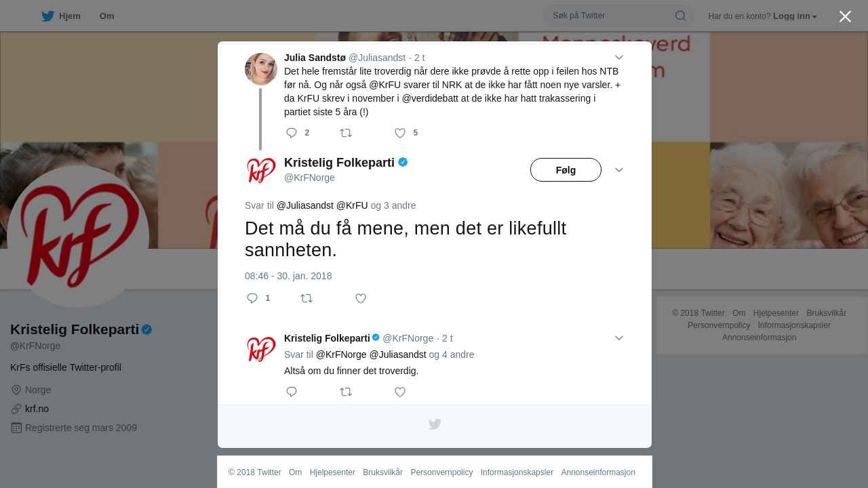
Task: Retweet Julia Sandstø's tweet
Action: pos(346,133)
